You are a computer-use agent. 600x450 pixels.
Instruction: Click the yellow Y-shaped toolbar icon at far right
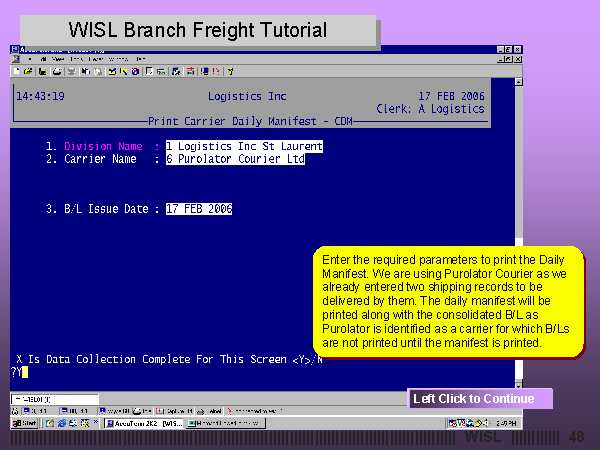point(230,71)
